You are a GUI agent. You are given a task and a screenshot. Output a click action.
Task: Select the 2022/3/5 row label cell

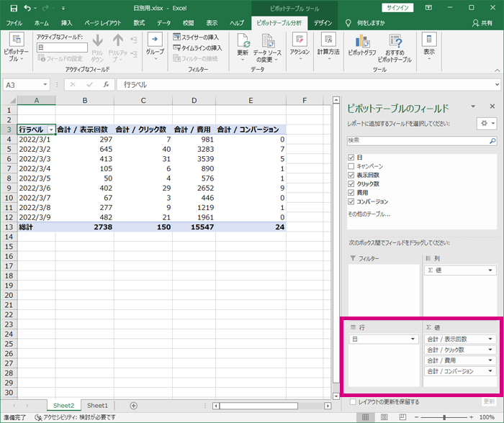[36, 178]
